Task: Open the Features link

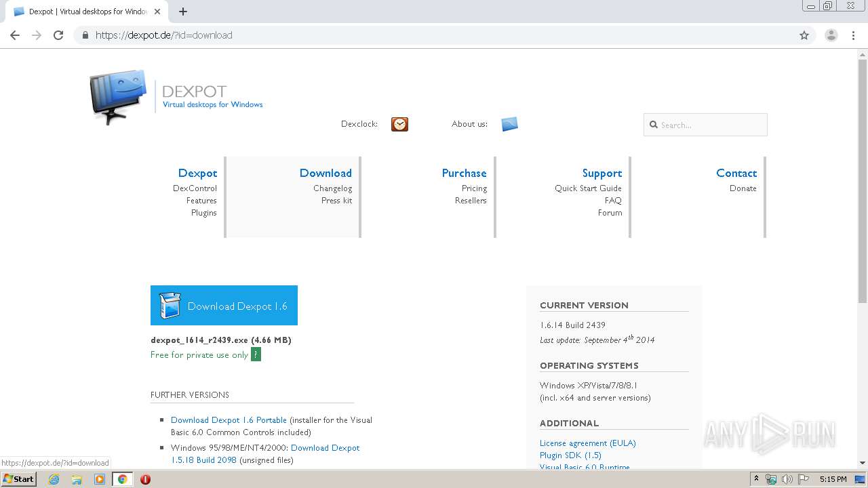Action: 201,201
